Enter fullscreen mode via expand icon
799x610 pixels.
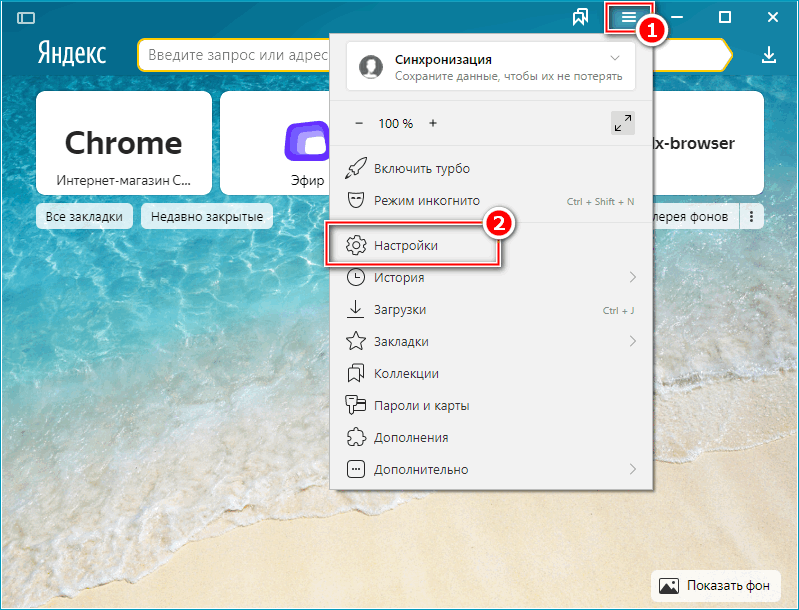click(622, 123)
